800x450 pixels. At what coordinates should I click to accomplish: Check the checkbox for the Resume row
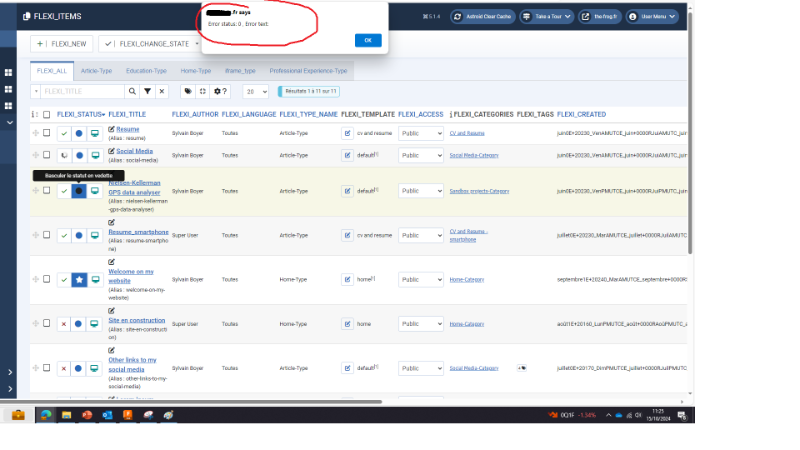pos(46,132)
